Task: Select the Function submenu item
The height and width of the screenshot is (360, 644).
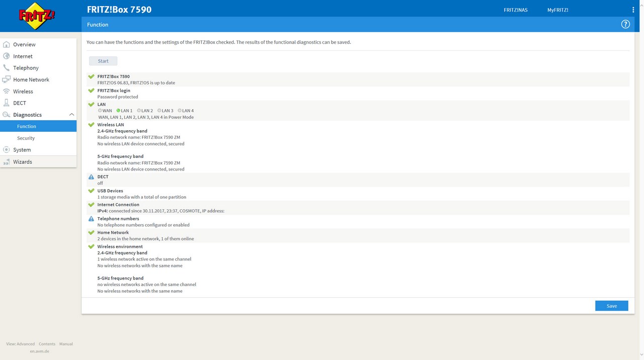Action: [x=38, y=126]
